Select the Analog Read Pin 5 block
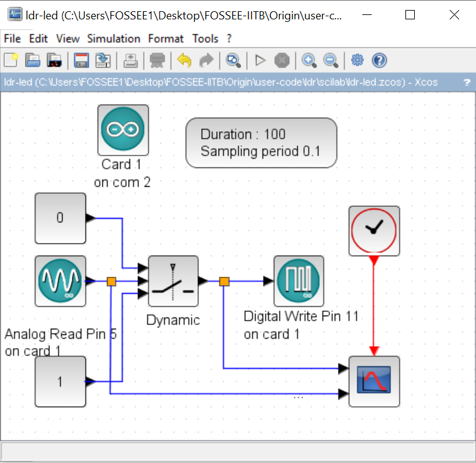The width and height of the screenshot is (476, 463). coord(61,281)
